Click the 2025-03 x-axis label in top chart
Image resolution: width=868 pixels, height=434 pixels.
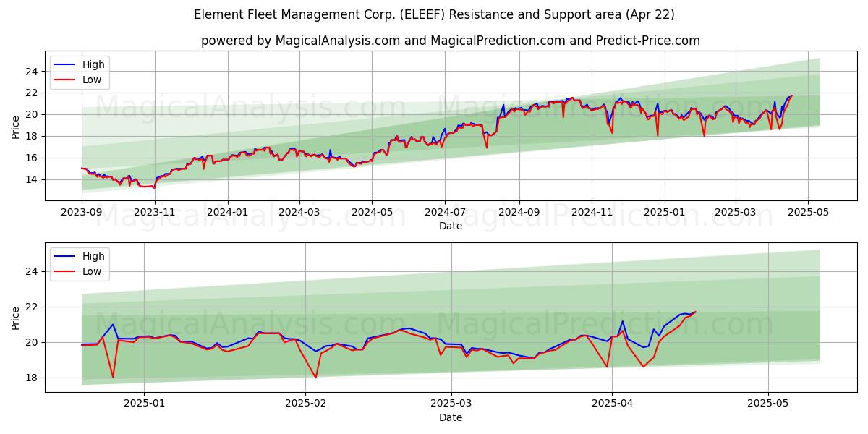pyautogui.click(x=736, y=213)
